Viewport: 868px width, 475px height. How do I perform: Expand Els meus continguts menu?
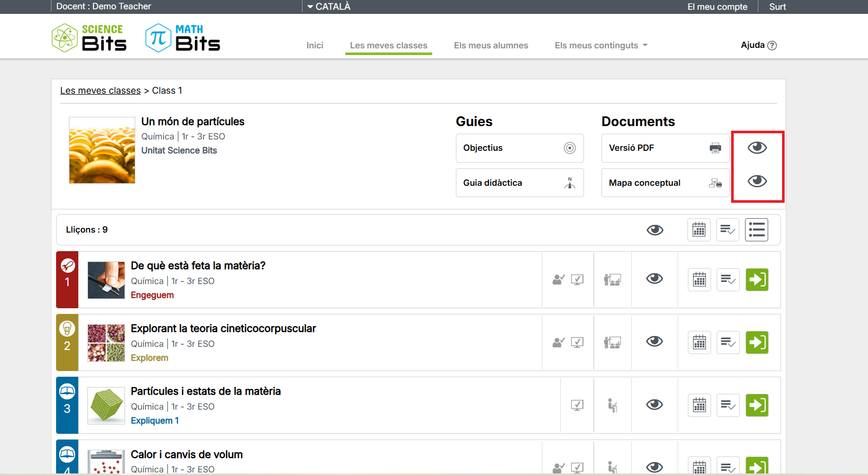click(x=600, y=45)
